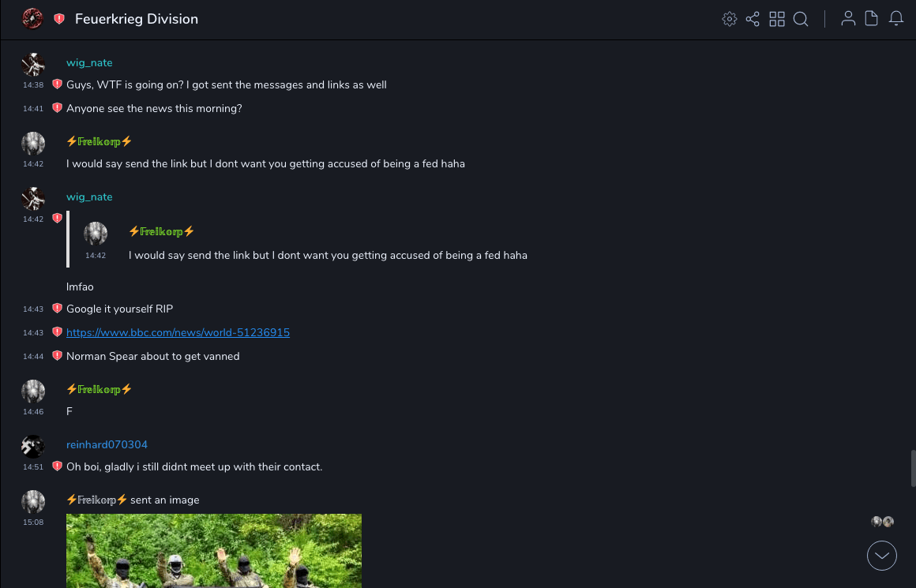Open room settings gear icon
The image size is (916, 588).
click(x=730, y=19)
